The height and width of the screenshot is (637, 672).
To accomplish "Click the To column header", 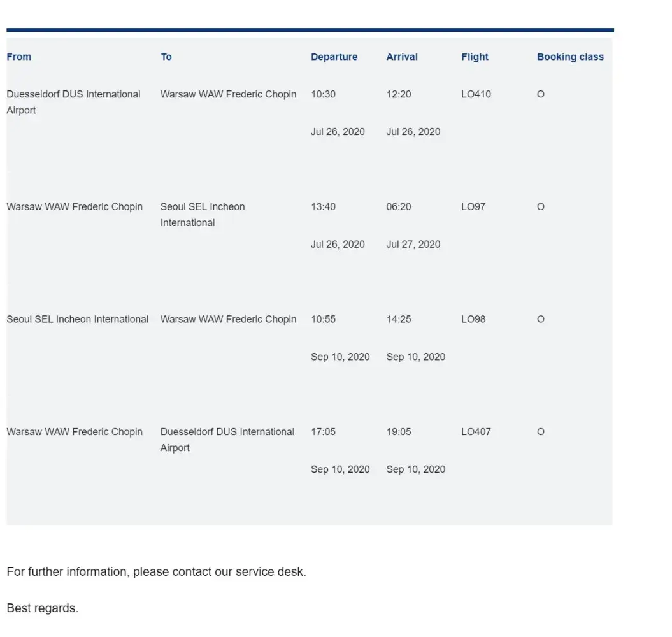I will tap(166, 57).
